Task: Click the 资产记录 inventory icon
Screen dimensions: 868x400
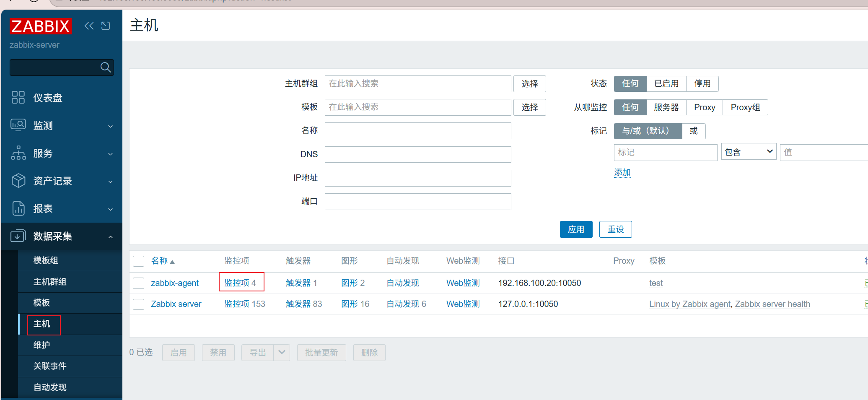Action: click(18, 180)
